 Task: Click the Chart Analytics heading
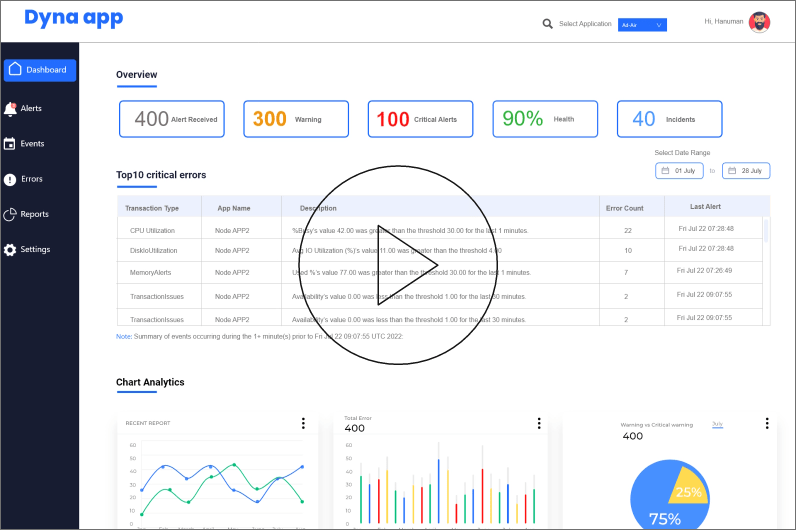point(150,382)
